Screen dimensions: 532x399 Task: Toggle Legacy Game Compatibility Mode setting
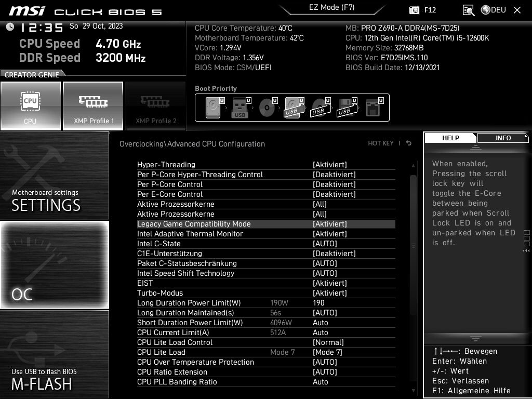266,224
